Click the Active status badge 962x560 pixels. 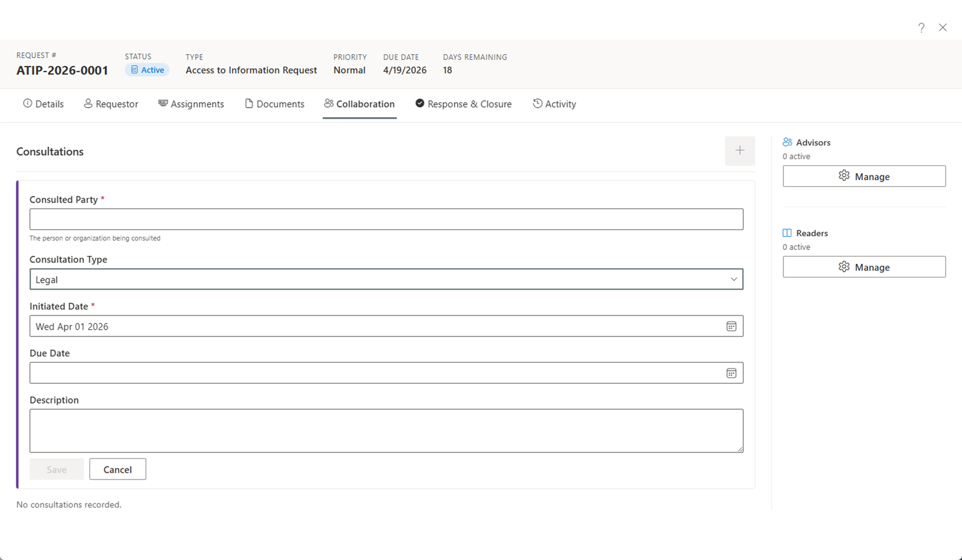point(147,70)
